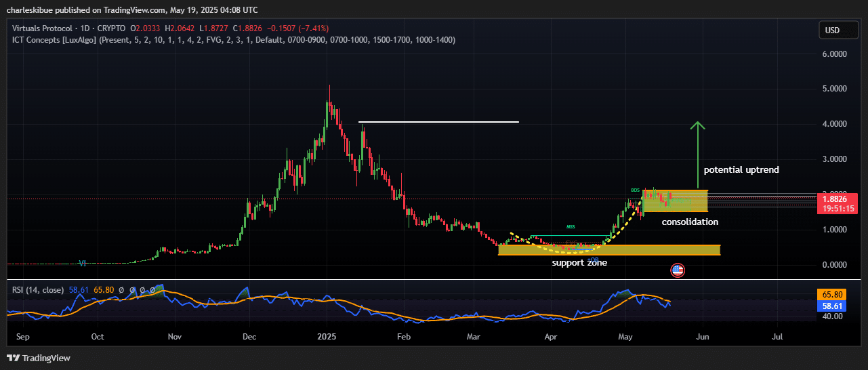The width and height of the screenshot is (868, 370).
Task: Click the TradingView logo at bottom left
Action: [39, 358]
